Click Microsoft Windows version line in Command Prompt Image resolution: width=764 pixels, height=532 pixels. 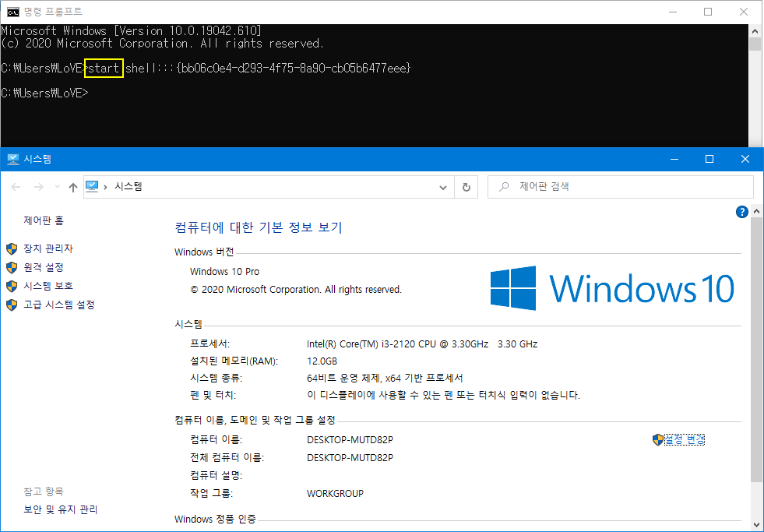click(132, 30)
